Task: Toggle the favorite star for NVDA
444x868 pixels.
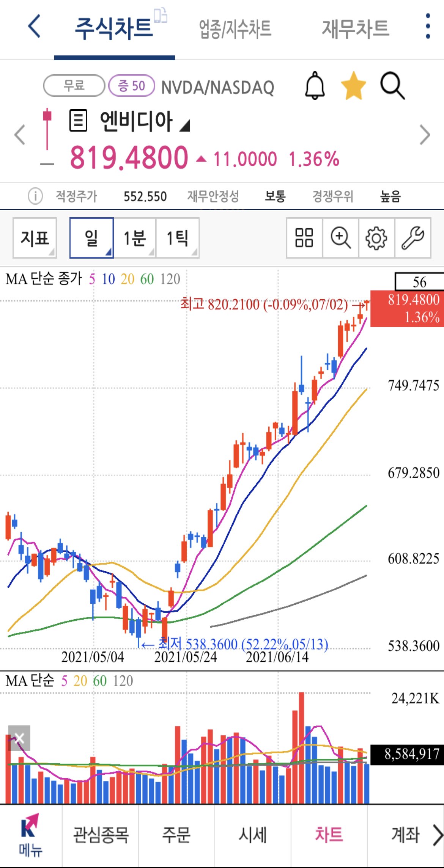Action: tap(353, 86)
